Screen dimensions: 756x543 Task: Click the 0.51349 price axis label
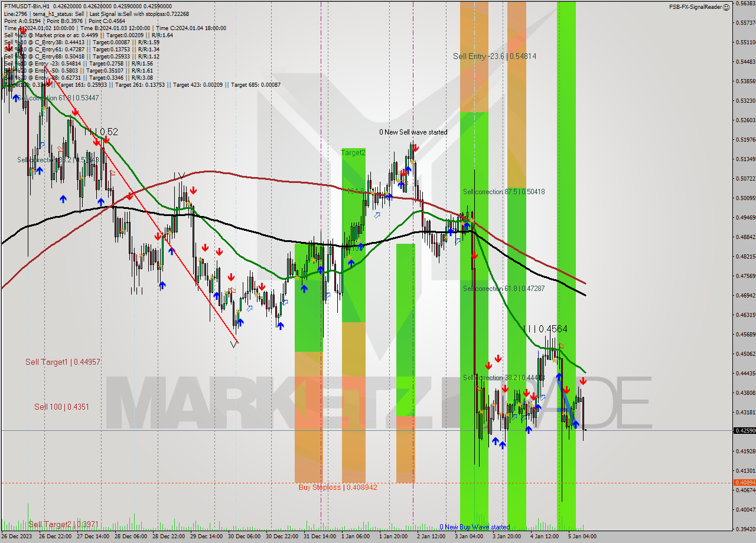[x=745, y=159]
